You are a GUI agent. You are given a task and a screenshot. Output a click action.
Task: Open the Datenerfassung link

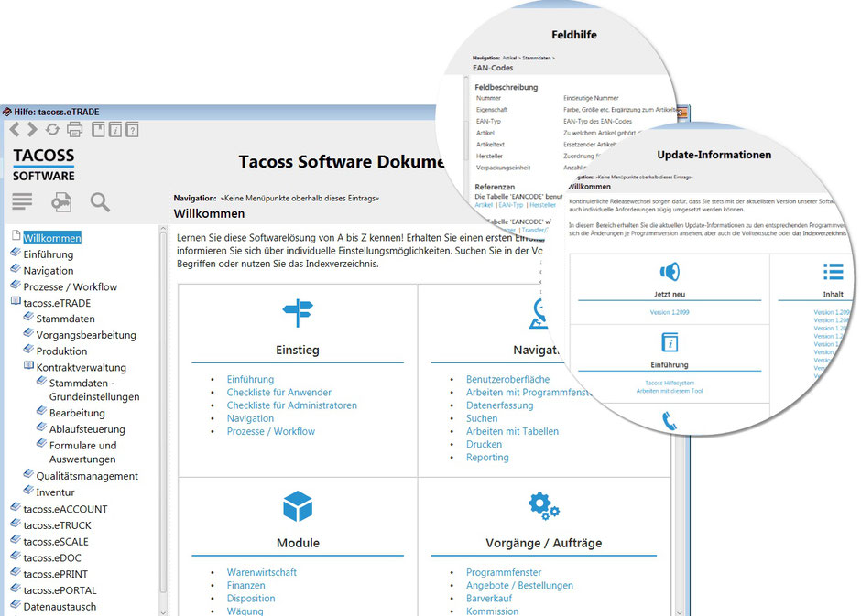click(500, 405)
